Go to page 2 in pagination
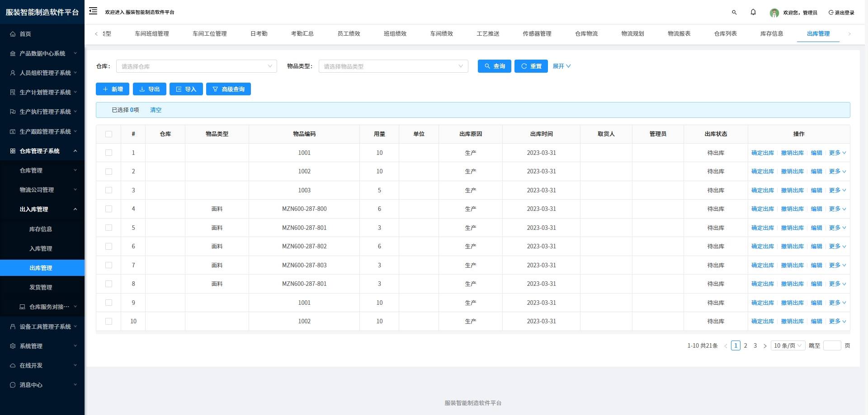 click(x=745, y=345)
